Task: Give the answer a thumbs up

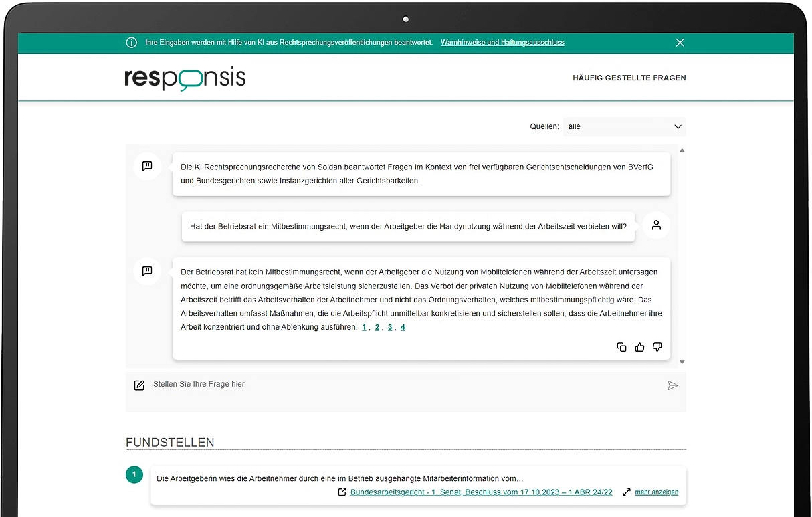Action: point(640,347)
